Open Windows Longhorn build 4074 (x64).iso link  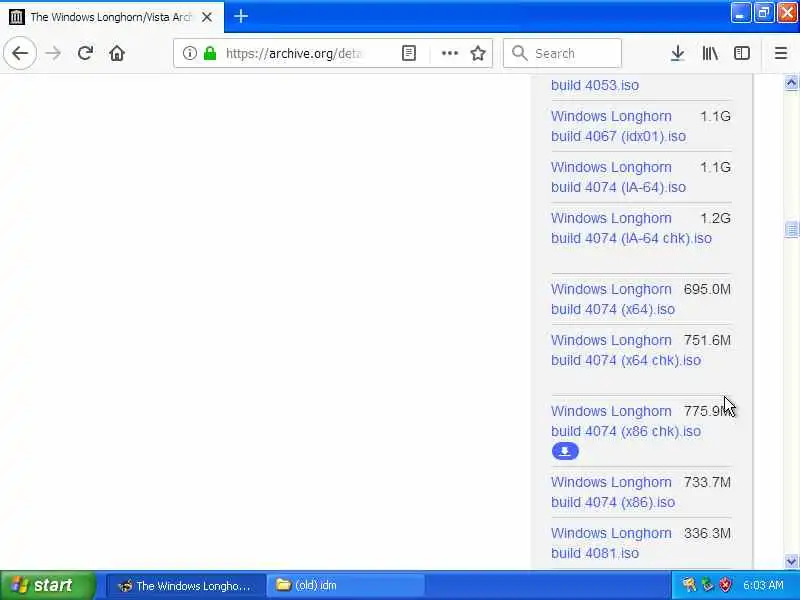613,299
